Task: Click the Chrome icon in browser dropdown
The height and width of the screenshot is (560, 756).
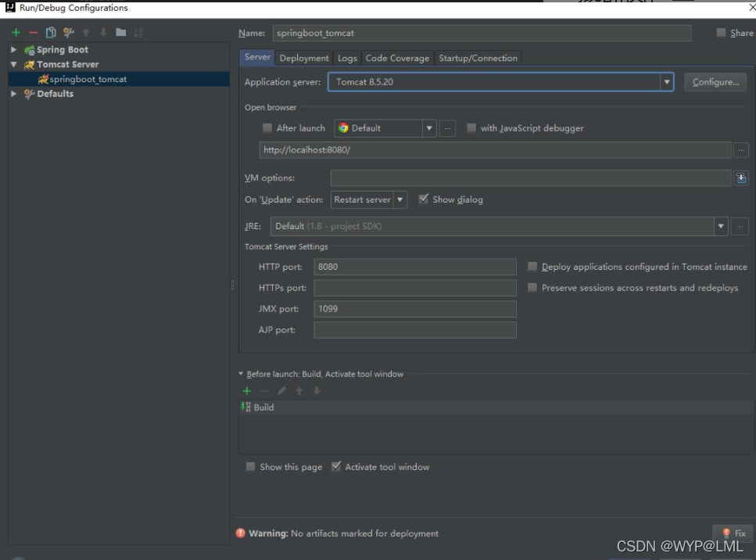Action: 343,127
